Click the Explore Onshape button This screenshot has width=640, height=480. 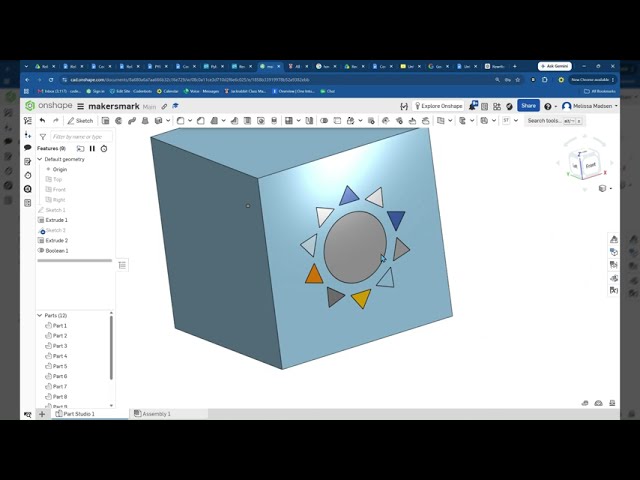pyautogui.click(x=438, y=106)
